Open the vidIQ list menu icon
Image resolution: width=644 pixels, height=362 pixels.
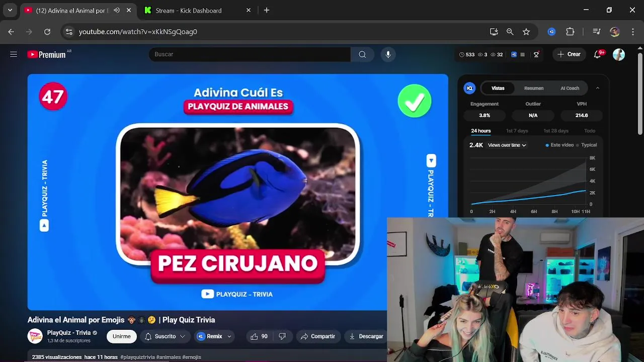[522, 54]
